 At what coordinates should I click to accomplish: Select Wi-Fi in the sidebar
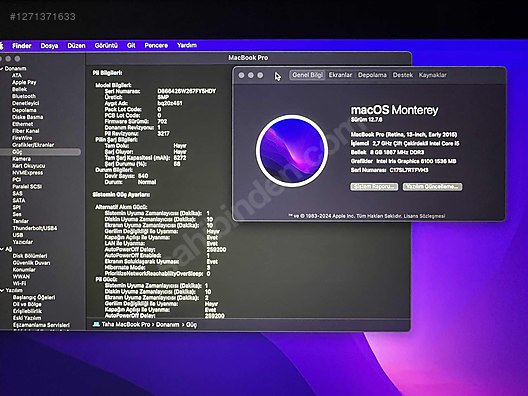point(20,284)
